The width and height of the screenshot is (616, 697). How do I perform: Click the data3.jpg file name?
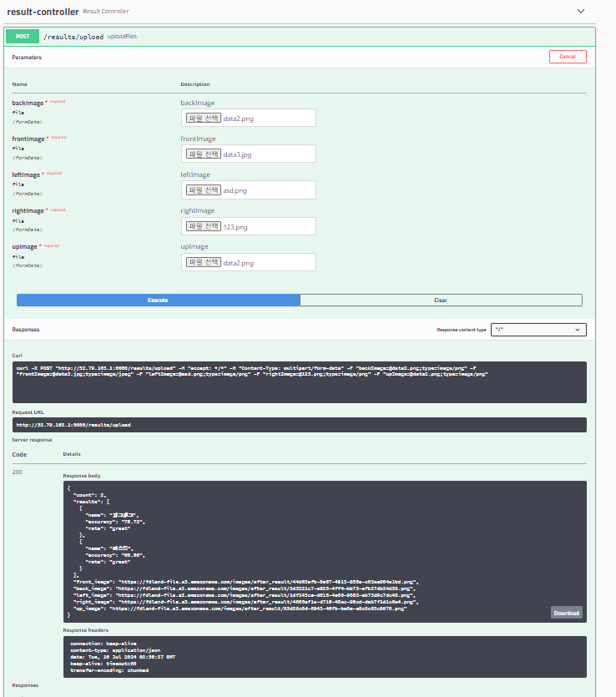click(x=237, y=154)
